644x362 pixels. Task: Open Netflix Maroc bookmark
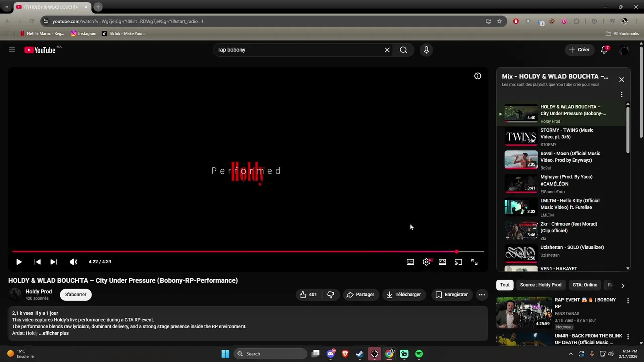[x=42, y=34]
